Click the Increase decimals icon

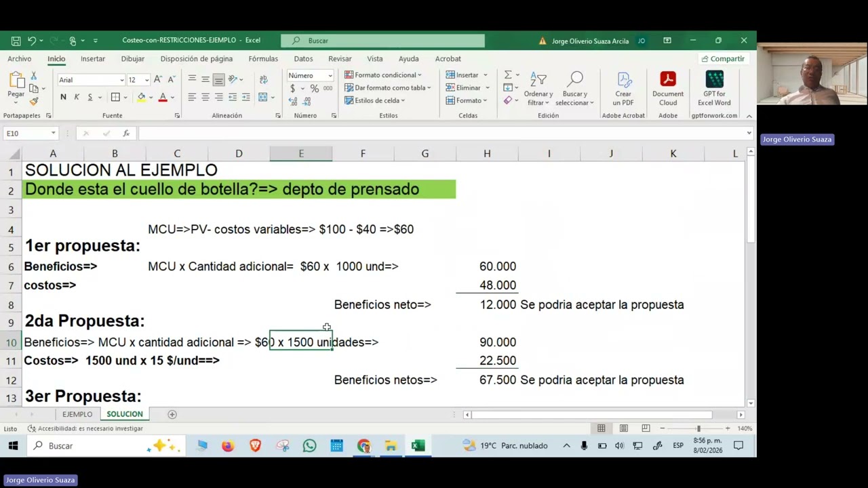tap(293, 101)
